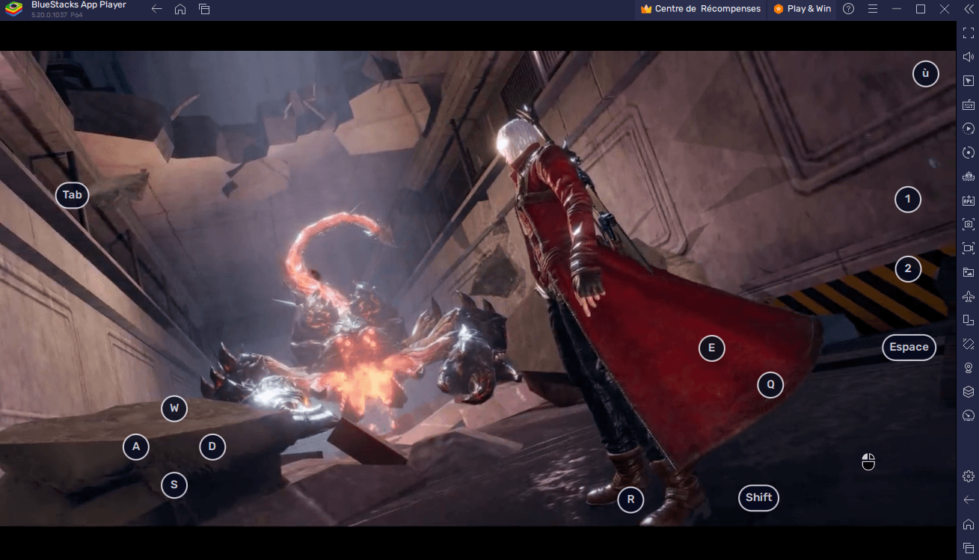Click the sidebar sync rotation circle icon
Screen dimensions: 979x560
pos(969,153)
